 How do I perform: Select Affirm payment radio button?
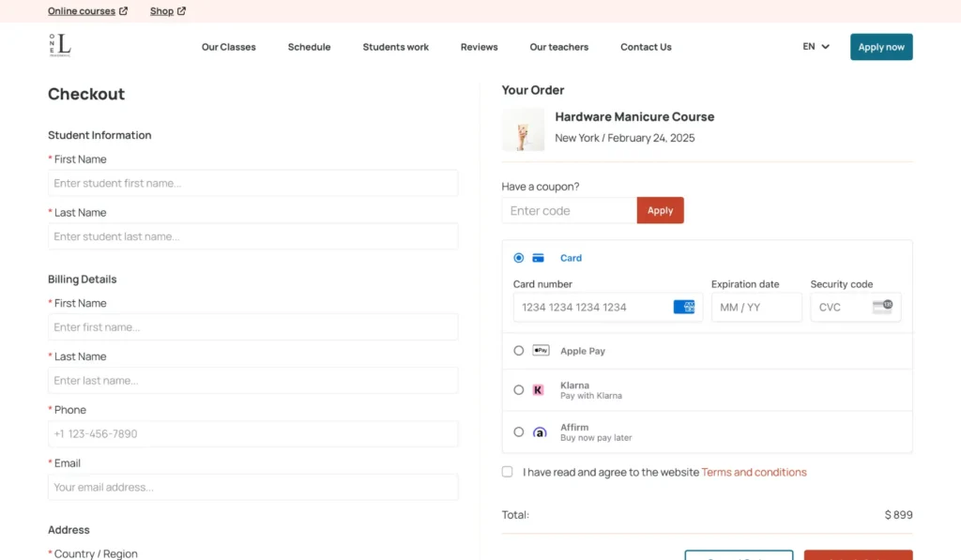(x=519, y=432)
